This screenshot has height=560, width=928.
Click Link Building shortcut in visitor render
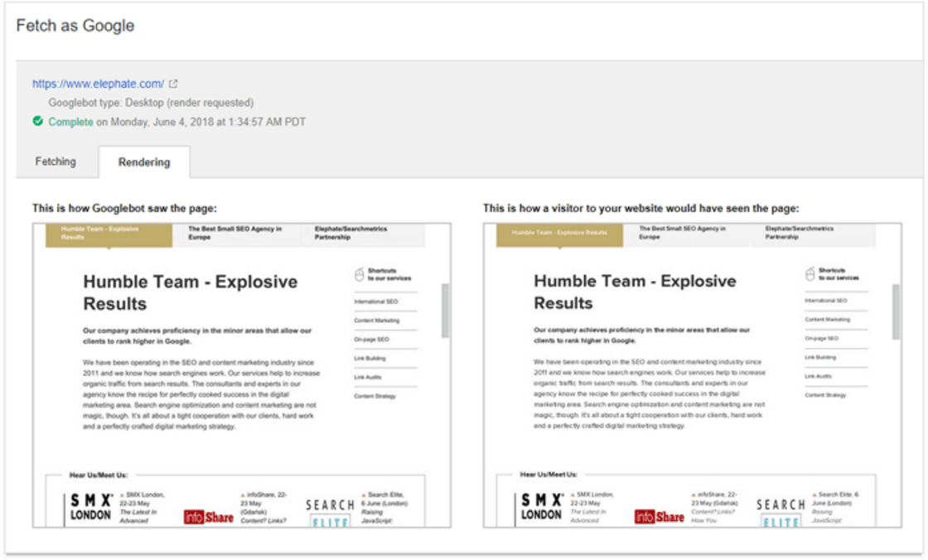click(x=822, y=357)
